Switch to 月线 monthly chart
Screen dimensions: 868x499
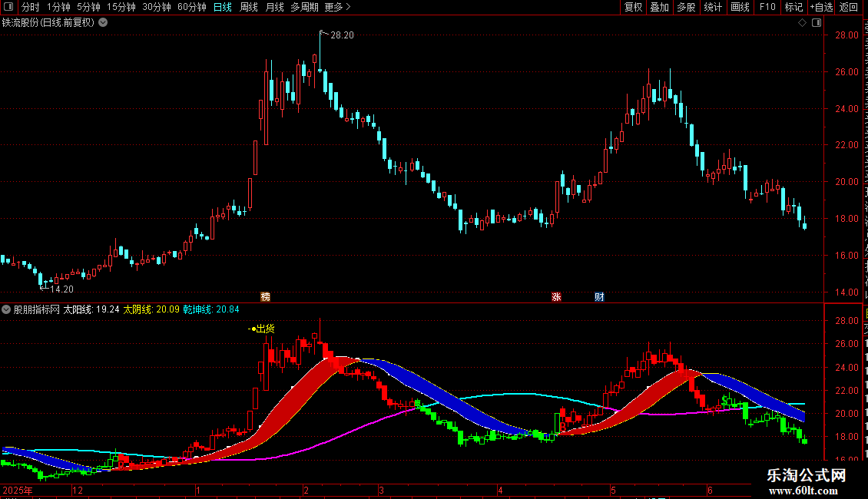(274, 7)
